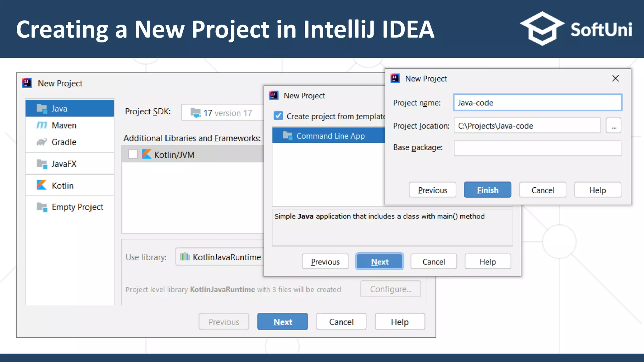Image resolution: width=644 pixels, height=362 pixels.
Task: Click Kotlin/JVM framework logo icon
Action: tap(147, 154)
